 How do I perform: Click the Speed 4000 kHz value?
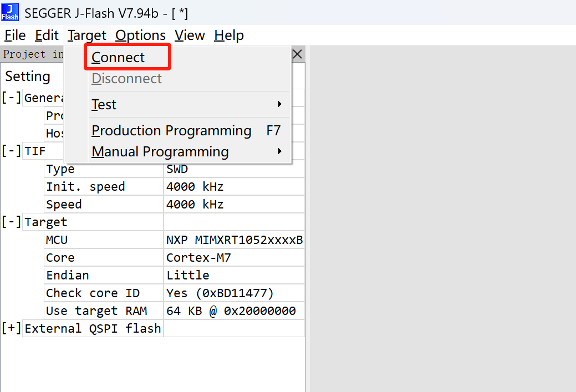pyautogui.click(x=234, y=204)
